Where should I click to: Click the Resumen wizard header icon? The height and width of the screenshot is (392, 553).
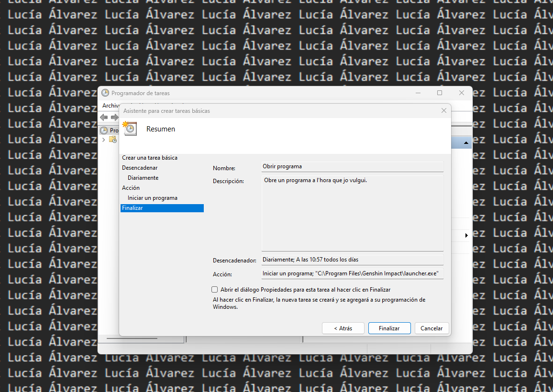pyautogui.click(x=130, y=129)
